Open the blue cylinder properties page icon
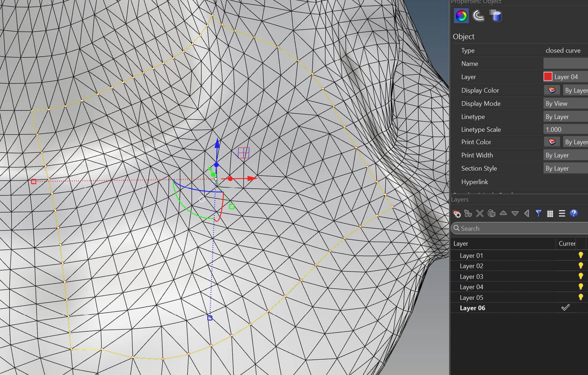 496,16
